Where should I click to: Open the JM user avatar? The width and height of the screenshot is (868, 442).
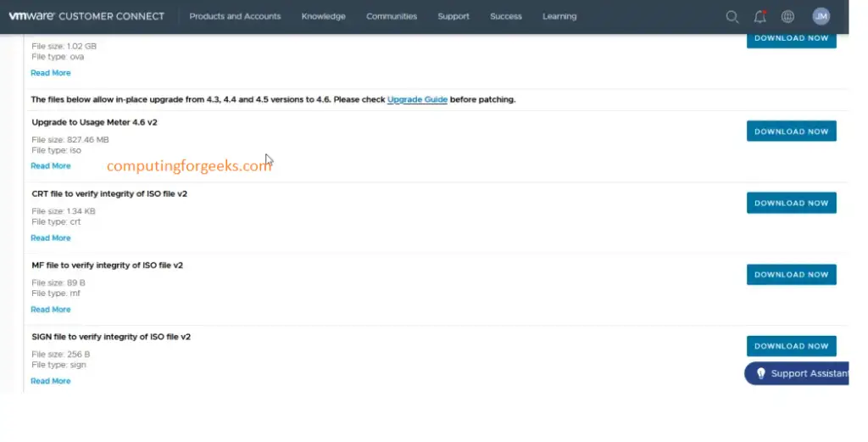click(821, 17)
